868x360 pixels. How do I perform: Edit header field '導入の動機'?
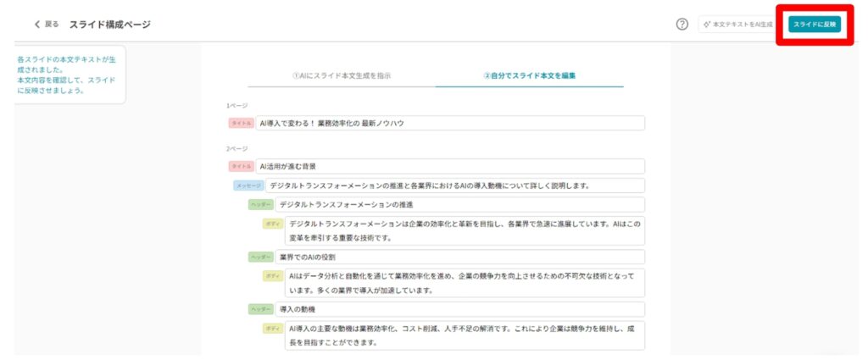click(459, 309)
